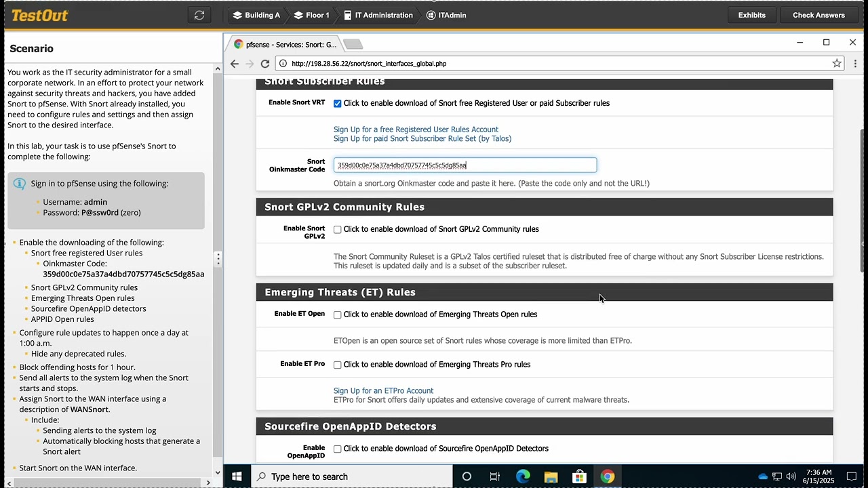Click the Sourcefire OpenAppID Detectors header

coord(544,426)
